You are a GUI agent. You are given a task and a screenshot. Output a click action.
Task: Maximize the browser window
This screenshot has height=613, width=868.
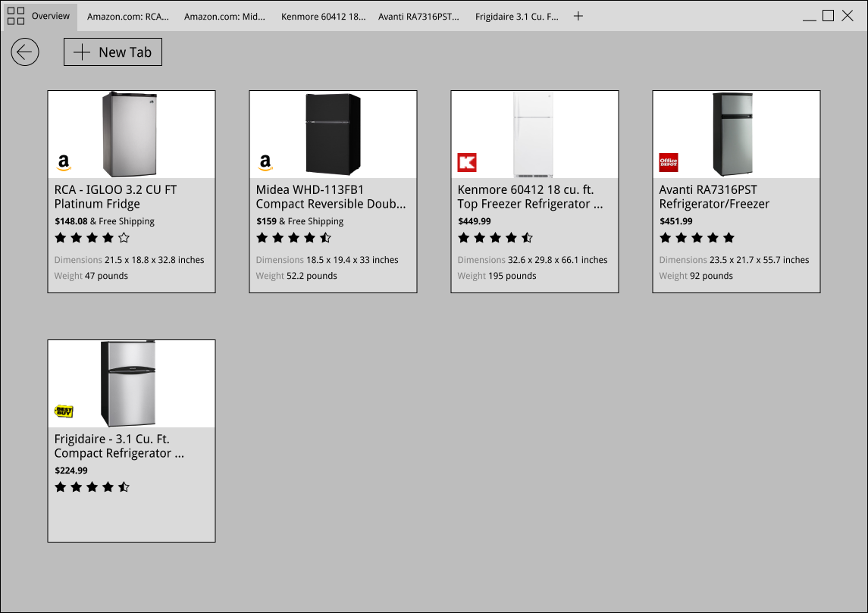pyautogui.click(x=828, y=15)
